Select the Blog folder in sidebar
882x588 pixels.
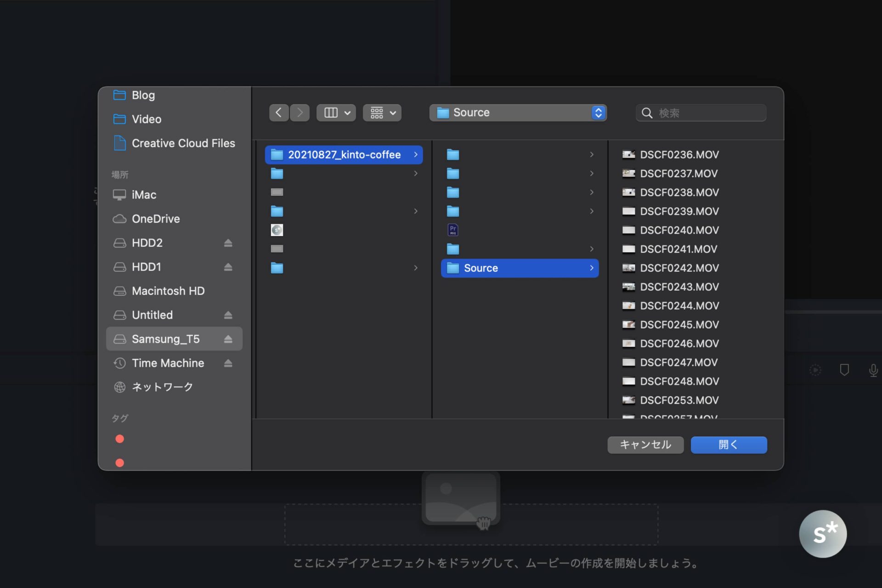(144, 95)
